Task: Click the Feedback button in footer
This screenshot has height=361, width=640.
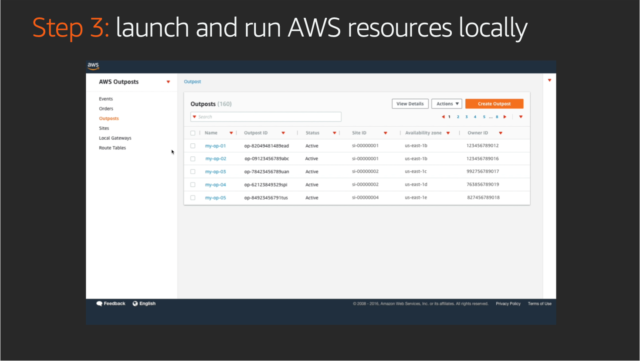Action: pyautogui.click(x=111, y=303)
